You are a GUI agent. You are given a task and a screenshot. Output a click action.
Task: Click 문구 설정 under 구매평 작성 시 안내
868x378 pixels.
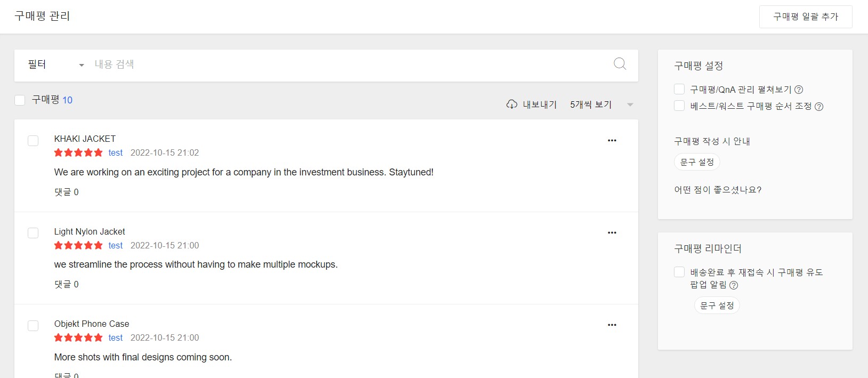(x=697, y=162)
